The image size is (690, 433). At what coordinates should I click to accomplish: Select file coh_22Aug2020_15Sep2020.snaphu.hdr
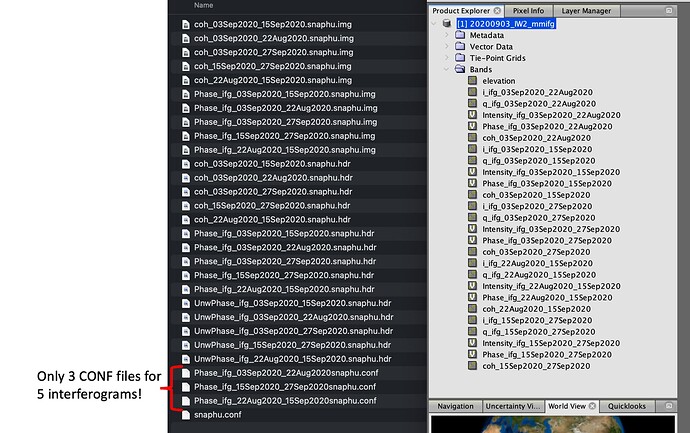click(x=272, y=220)
